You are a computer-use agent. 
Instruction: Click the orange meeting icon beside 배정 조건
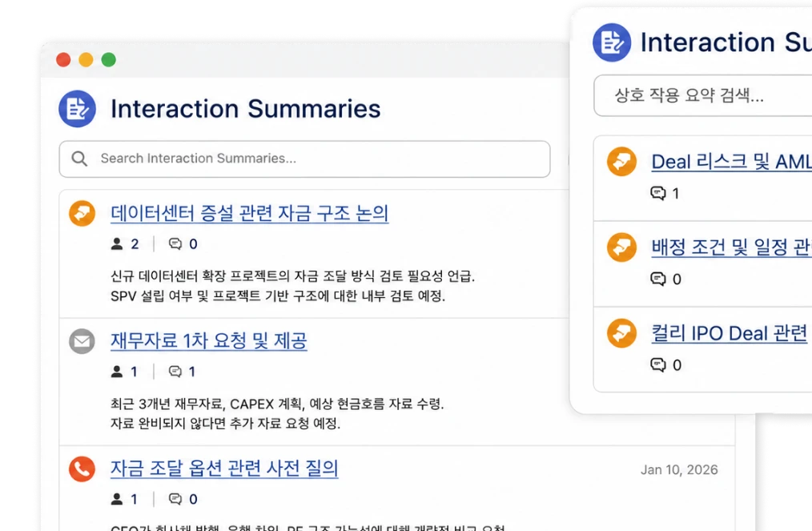tap(621, 247)
